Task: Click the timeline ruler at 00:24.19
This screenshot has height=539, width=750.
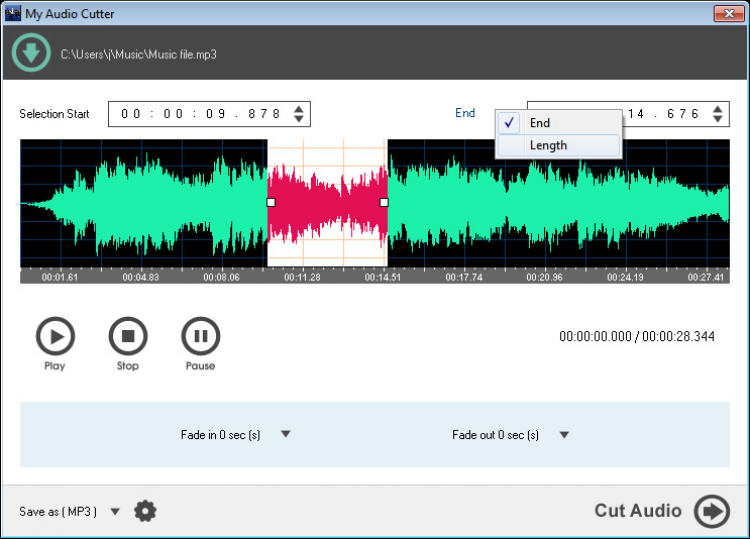Action: tap(626, 277)
